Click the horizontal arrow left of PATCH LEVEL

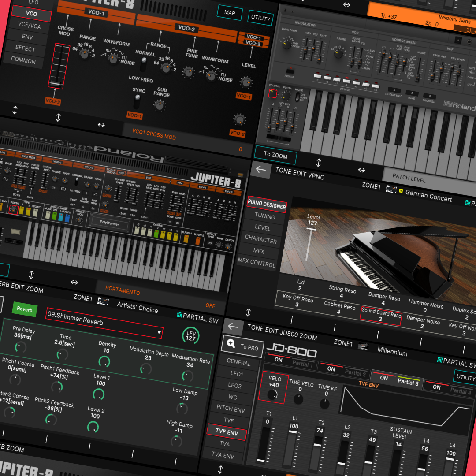[361, 170]
